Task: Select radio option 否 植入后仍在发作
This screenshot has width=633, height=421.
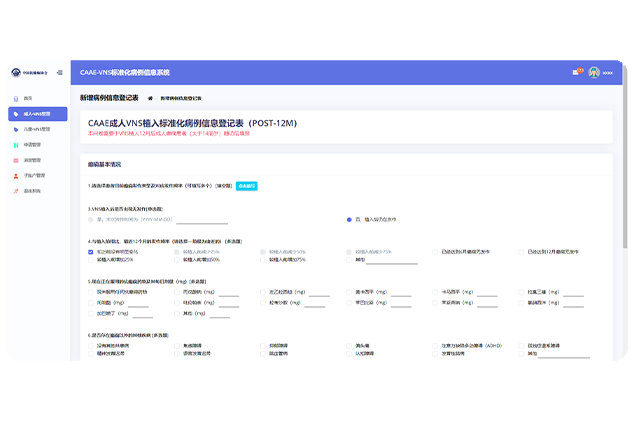Action: (349, 220)
